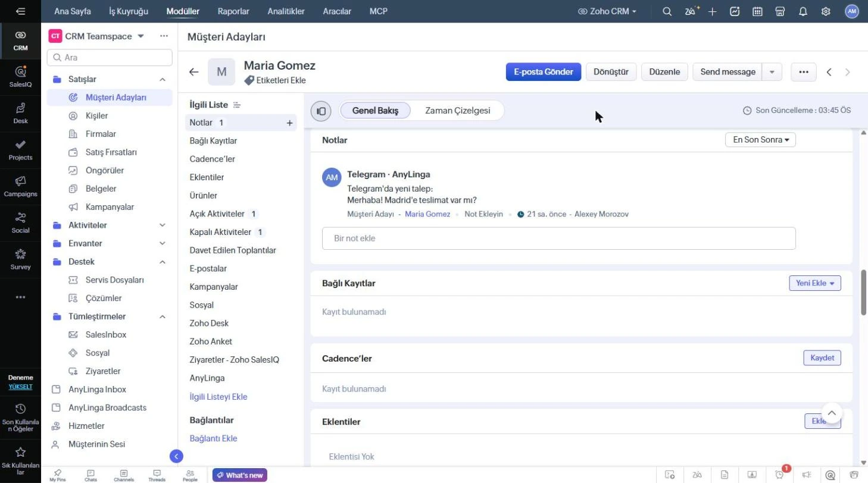Select the Genel Bakış tab
This screenshot has height=483, width=868.
coord(375,111)
